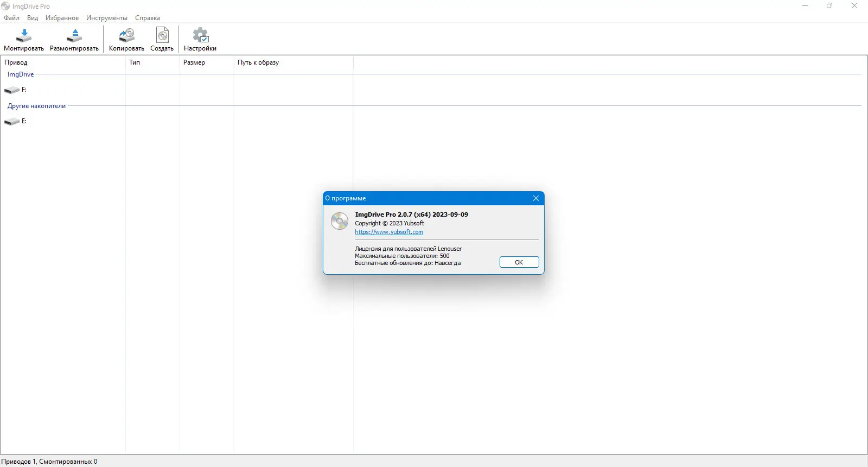Close the О программе dialog
Screen dimensions: 868x467
point(536,198)
